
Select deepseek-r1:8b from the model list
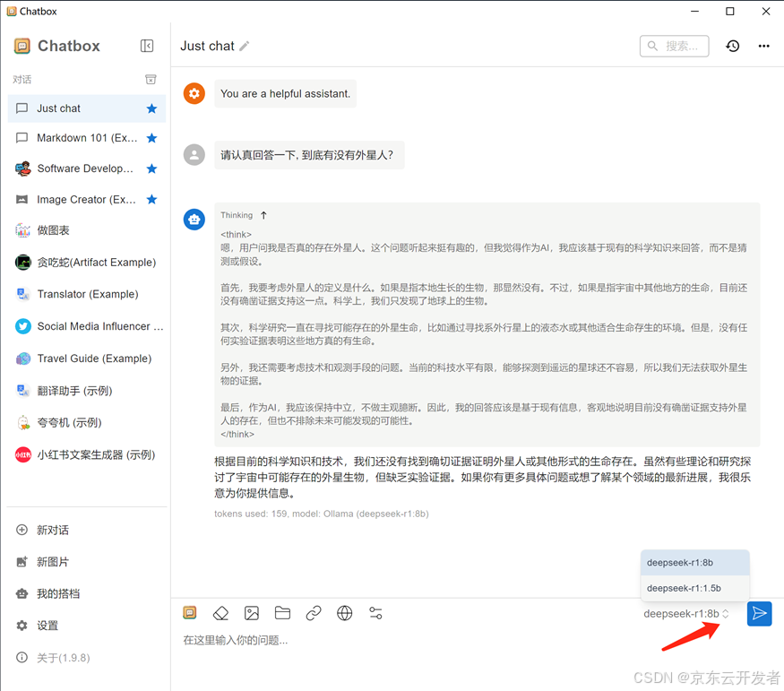(x=695, y=563)
